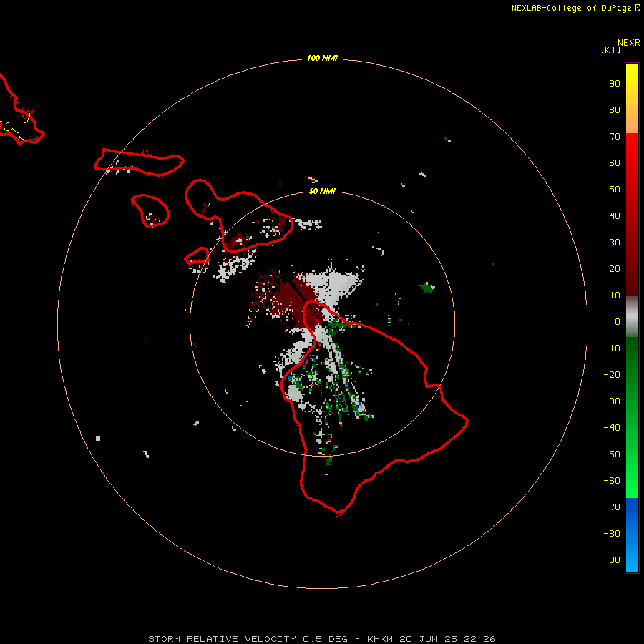Screen dimensions: 644x644
Task: Click the -20 value on the velocity scale
Action: [x=612, y=375]
